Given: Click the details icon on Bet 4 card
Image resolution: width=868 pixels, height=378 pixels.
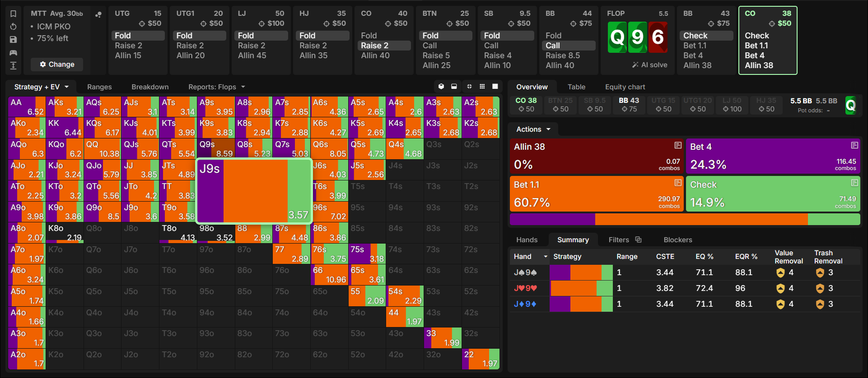Looking at the screenshot, I should tap(854, 145).
